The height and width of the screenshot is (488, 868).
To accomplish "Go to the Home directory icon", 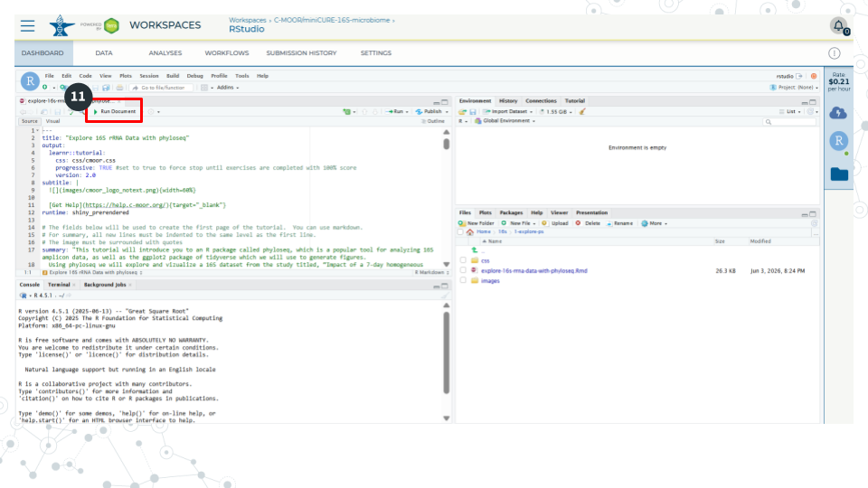I will pyautogui.click(x=470, y=232).
